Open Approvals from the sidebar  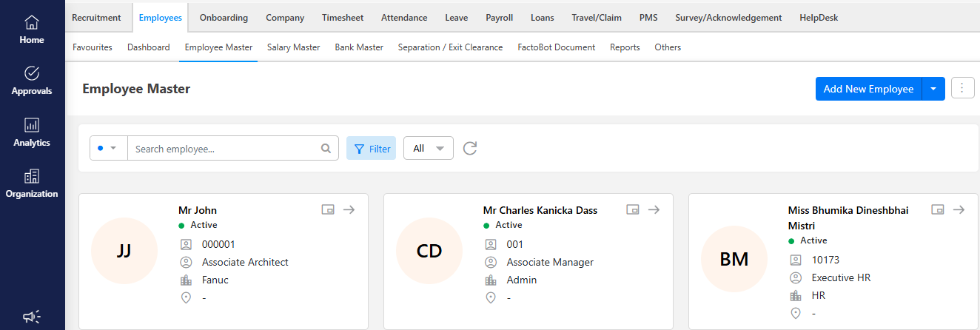coord(32,81)
